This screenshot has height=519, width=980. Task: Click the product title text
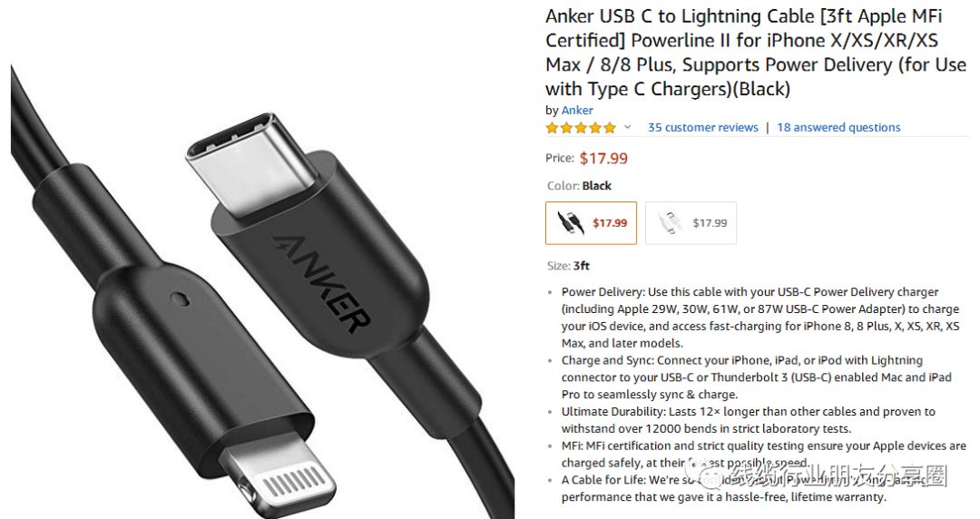755,53
